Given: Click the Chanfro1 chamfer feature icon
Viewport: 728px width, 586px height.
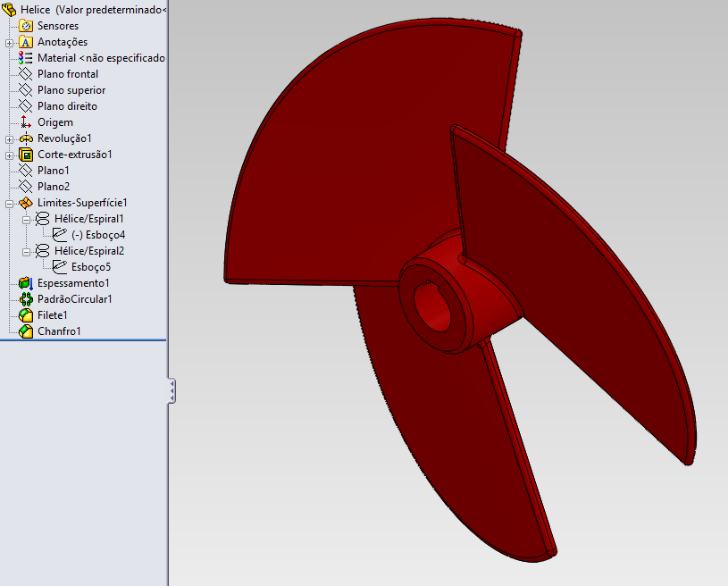Looking at the screenshot, I should (x=26, y=331).
